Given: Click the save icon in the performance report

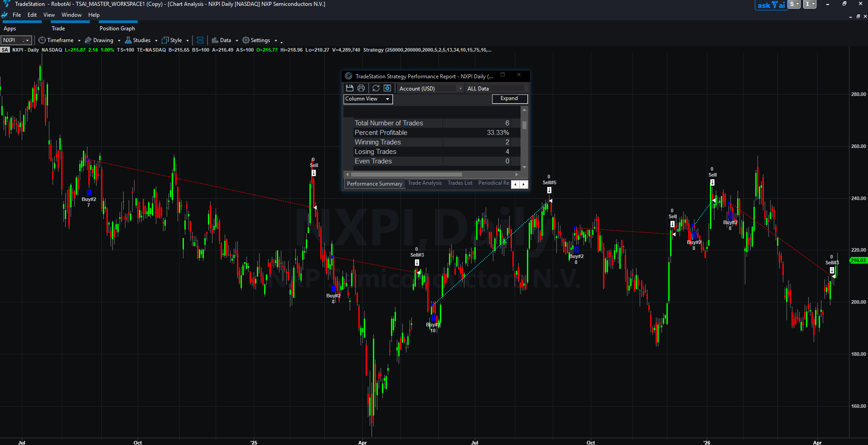Looking at the screenshot, I should tap(349, 88).
